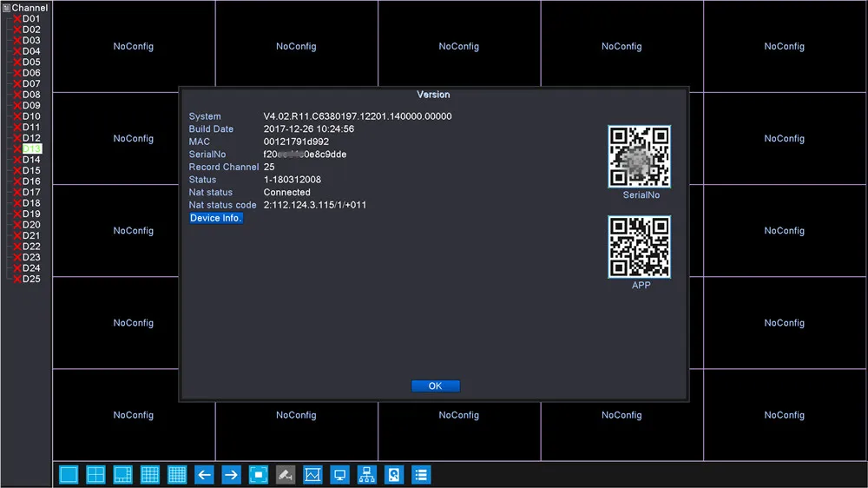Select the 25-channel grid layout
The width and height of the screenshot is (868, 488).
177,475
